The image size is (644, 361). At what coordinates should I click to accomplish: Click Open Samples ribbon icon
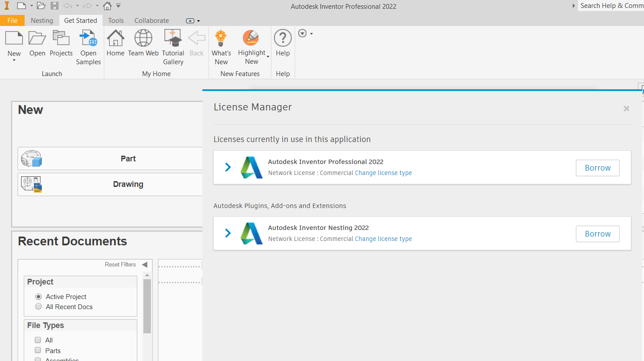[88, 38]
